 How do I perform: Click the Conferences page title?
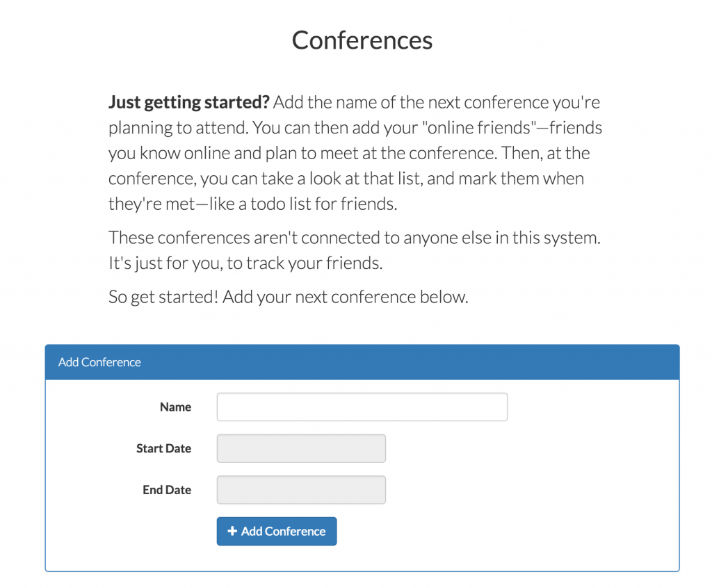coord(362,40)
